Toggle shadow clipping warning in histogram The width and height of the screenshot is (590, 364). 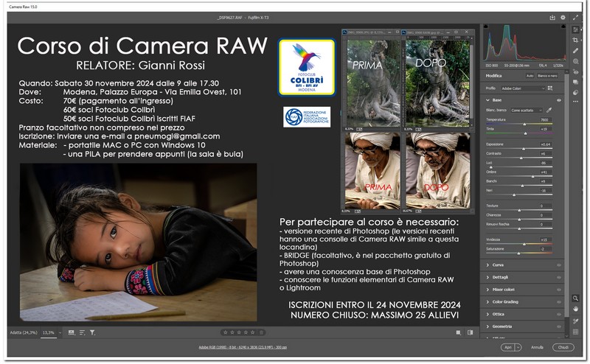(486, 27)
